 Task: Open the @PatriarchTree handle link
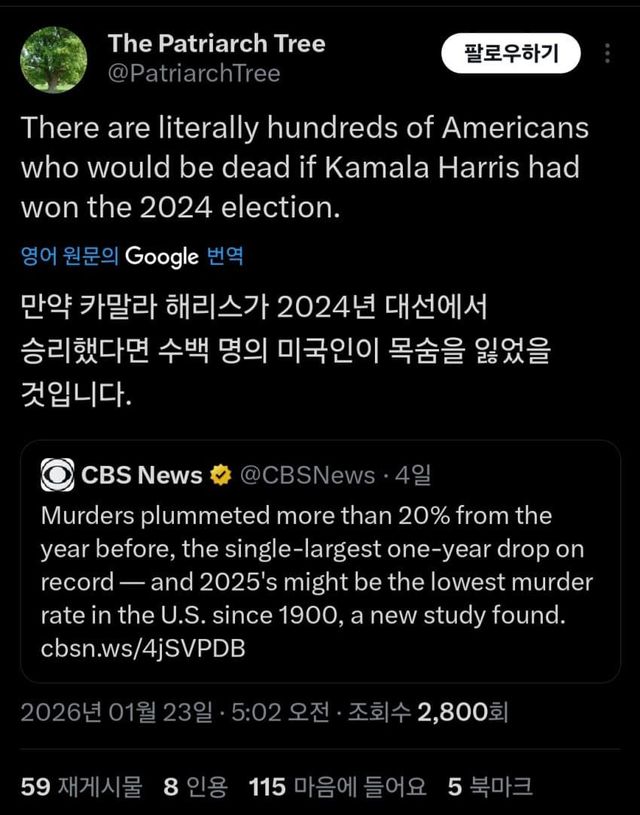click(194, 73)
